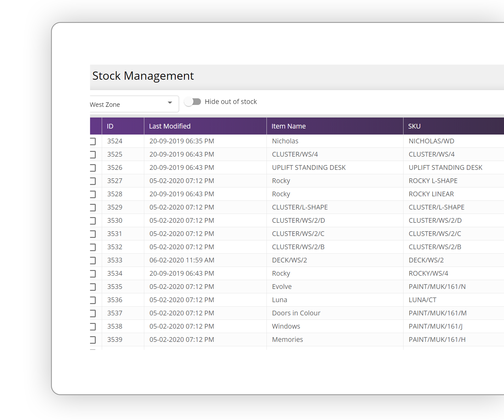The image size is (504, 420).
Task: Check the box for row 3538
Action: click(x=93, y=326)
